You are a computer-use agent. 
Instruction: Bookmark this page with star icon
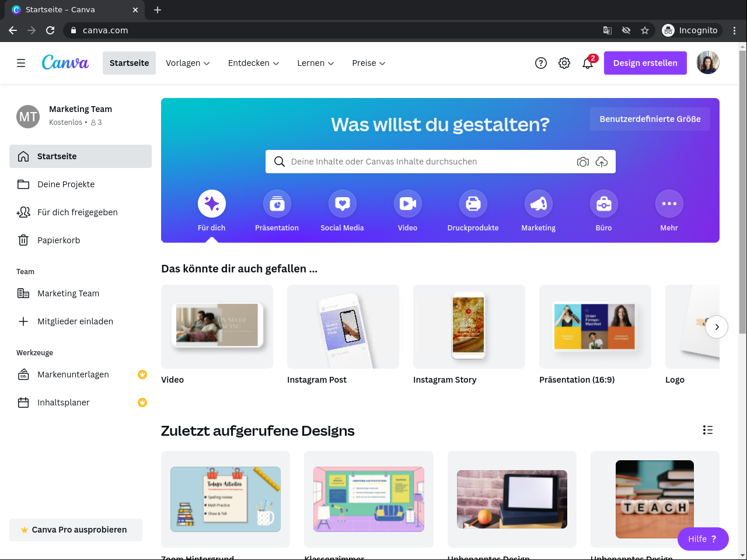click(645, 30)
